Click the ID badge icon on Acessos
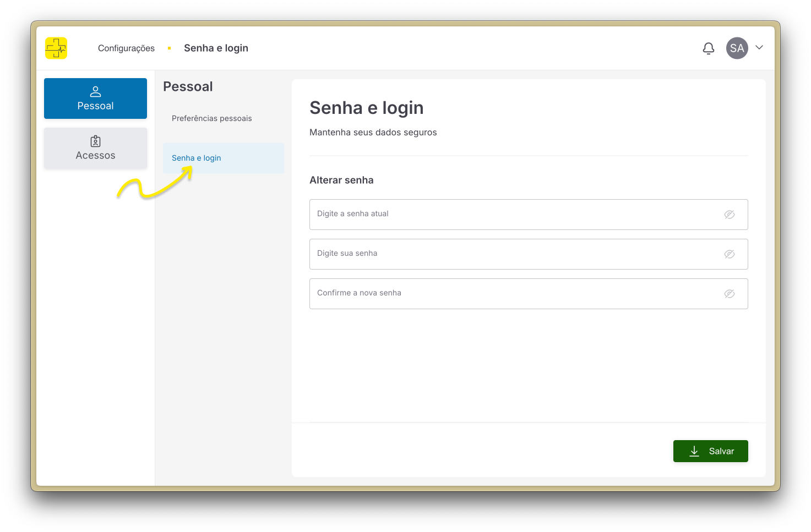Viewport: 811px width, 532px height. [x=95, y=141]
